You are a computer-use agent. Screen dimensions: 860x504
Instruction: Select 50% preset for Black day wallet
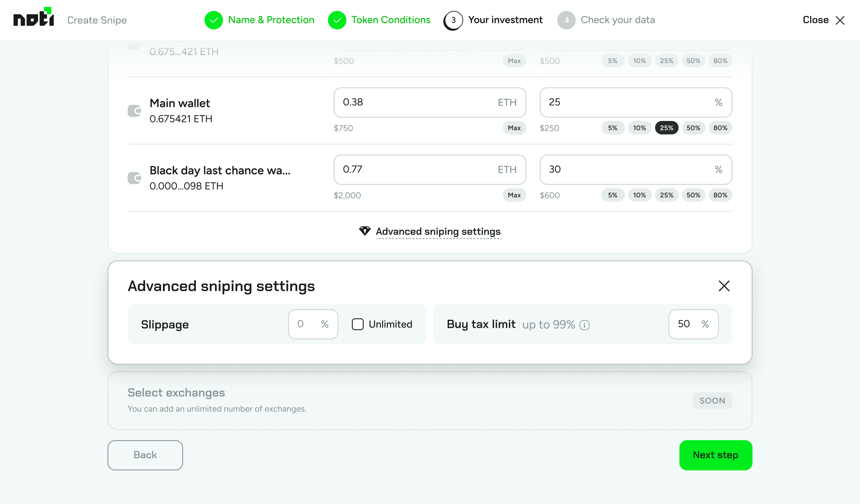(x=693, y=195)
